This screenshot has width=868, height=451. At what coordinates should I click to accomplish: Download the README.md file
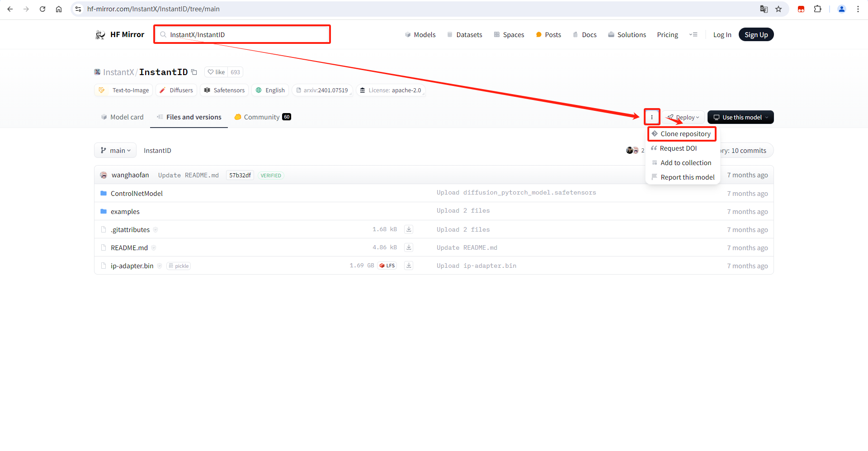(x=409, y=247)
